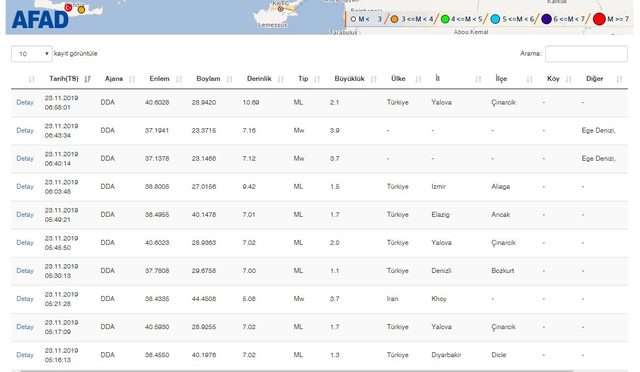Click the KKTC marker on Cyprus map
This screenshot has width=640, height=372.
(x=280, y=9)
